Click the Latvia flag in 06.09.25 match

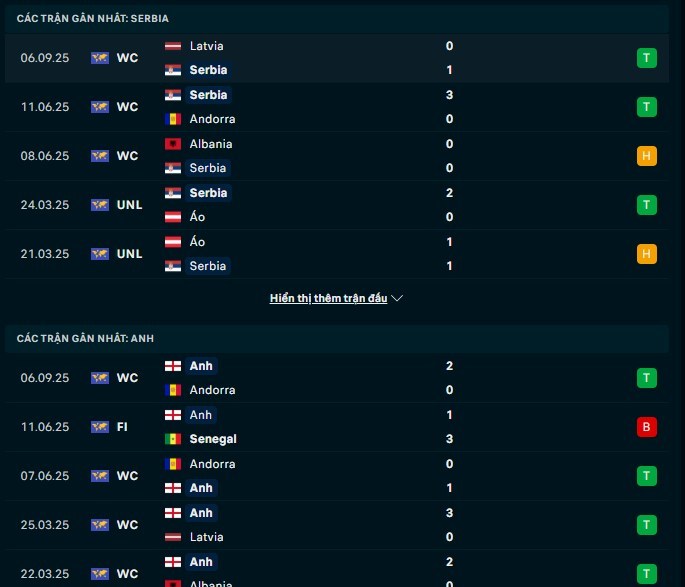(173, 46)
